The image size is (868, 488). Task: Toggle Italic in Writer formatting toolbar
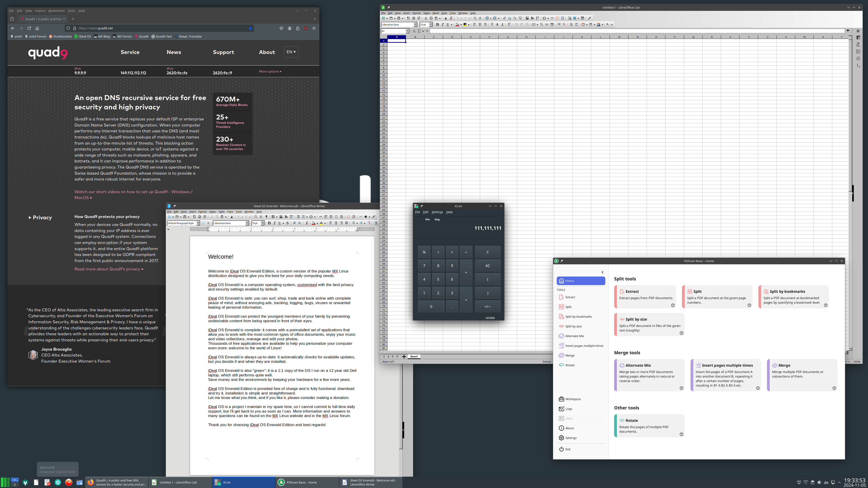pos(275,223)
